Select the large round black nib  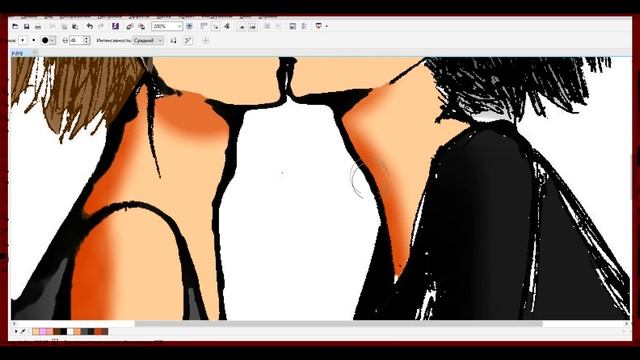(x=45, y=40)
